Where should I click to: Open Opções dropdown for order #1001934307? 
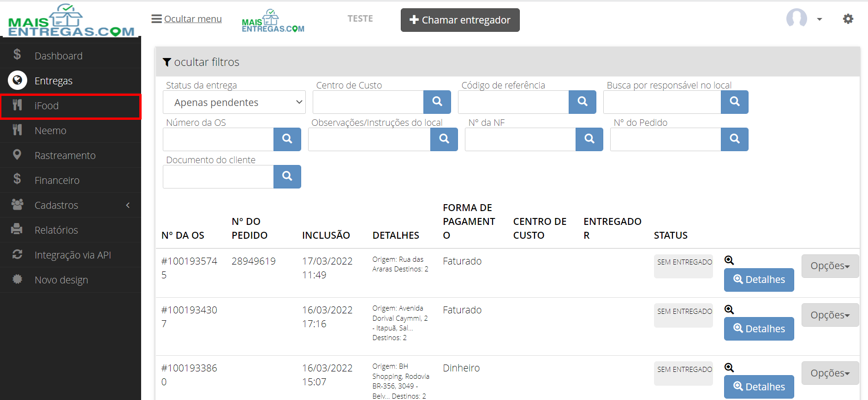point(830,315)
